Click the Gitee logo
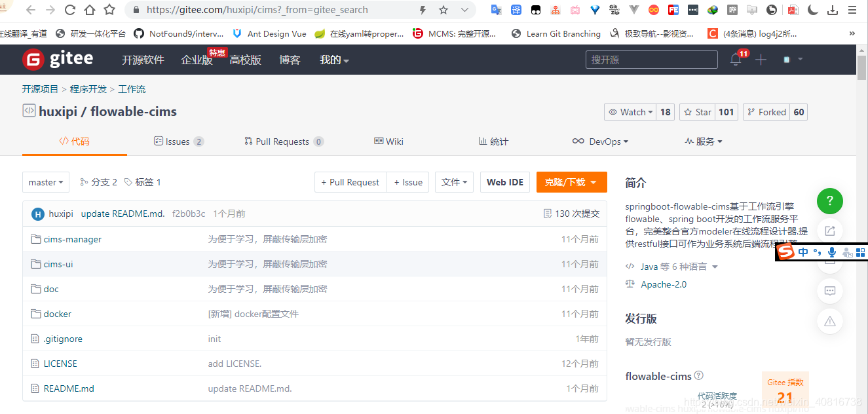 click(x=58, y=60)
